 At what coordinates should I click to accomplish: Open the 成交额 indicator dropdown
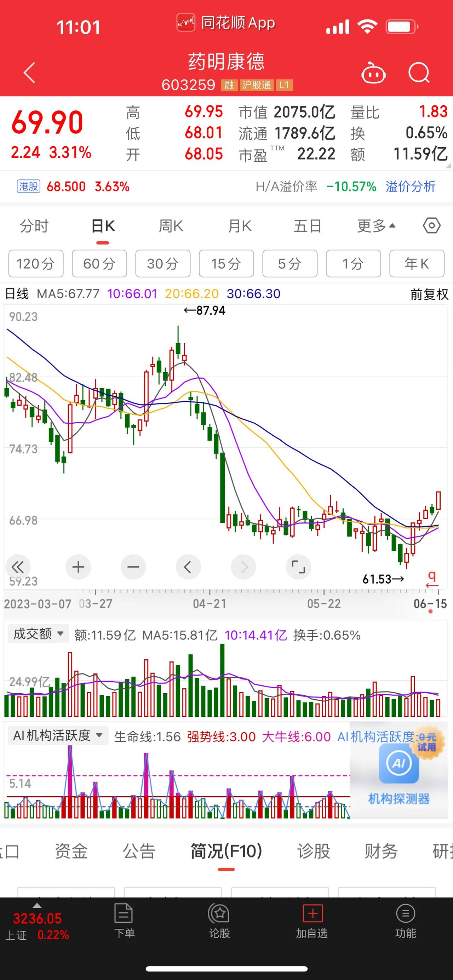38,634
